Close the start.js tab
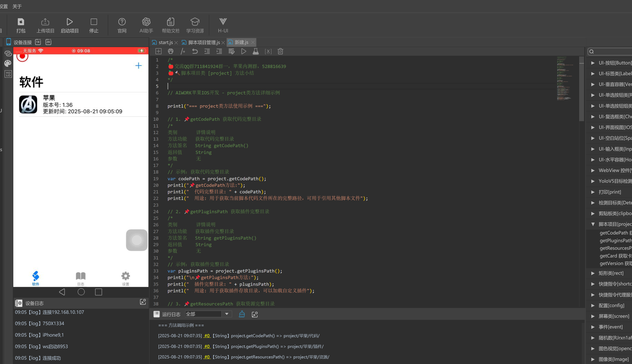This screenshot has width=632, height=364. tap(176, 43)
